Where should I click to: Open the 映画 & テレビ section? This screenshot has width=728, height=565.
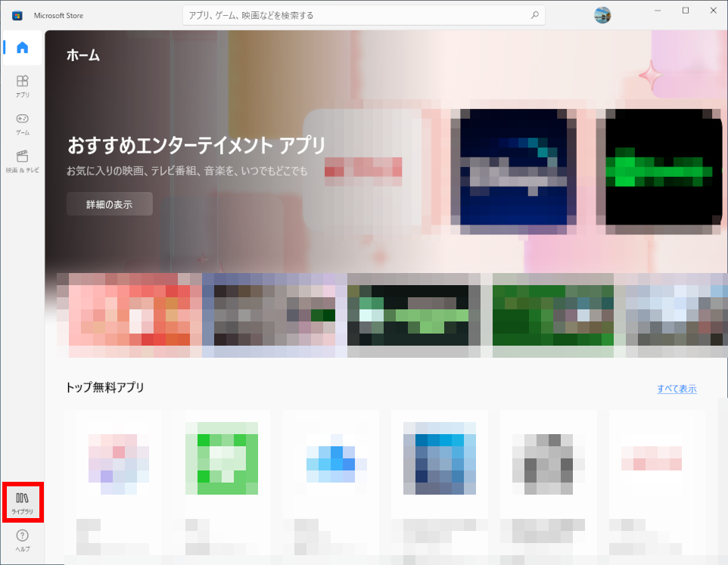[22, 162]
